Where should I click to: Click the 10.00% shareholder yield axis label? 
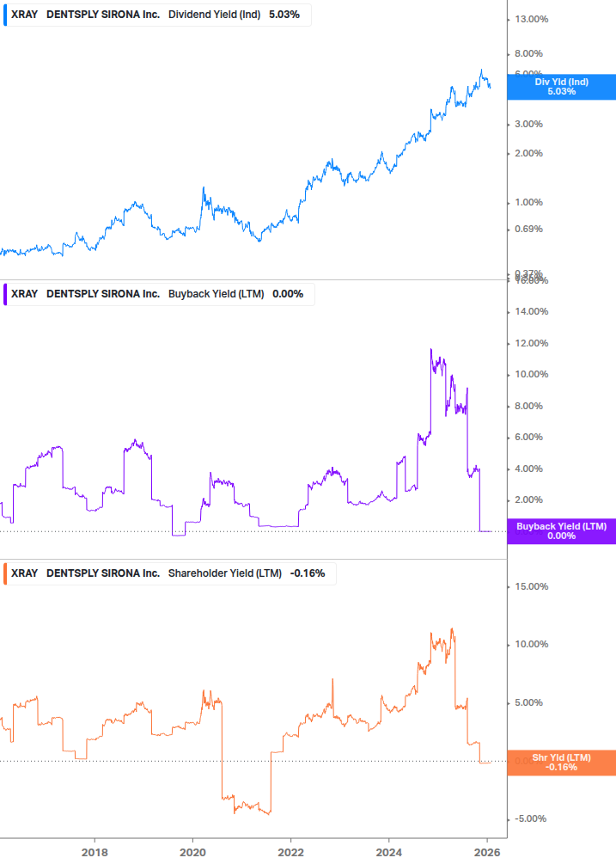click(x=531, y=645)
